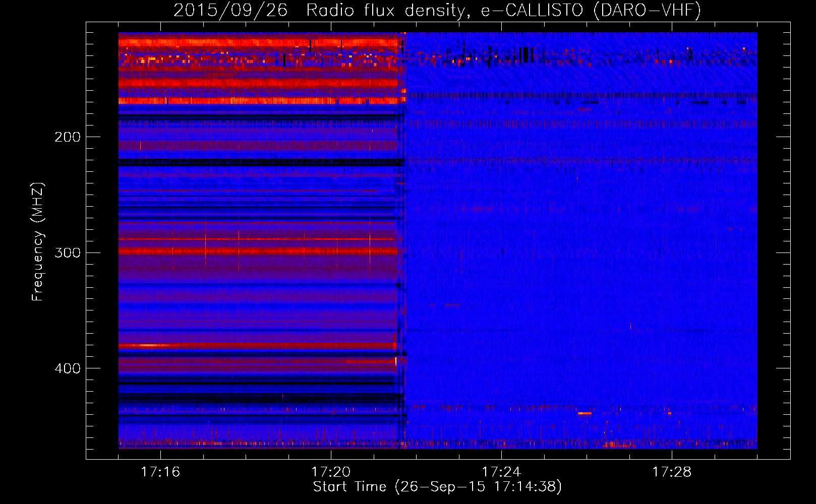816x504 pixels.
Task: Click the "17:20" time tick label
Action: [331, 472]
